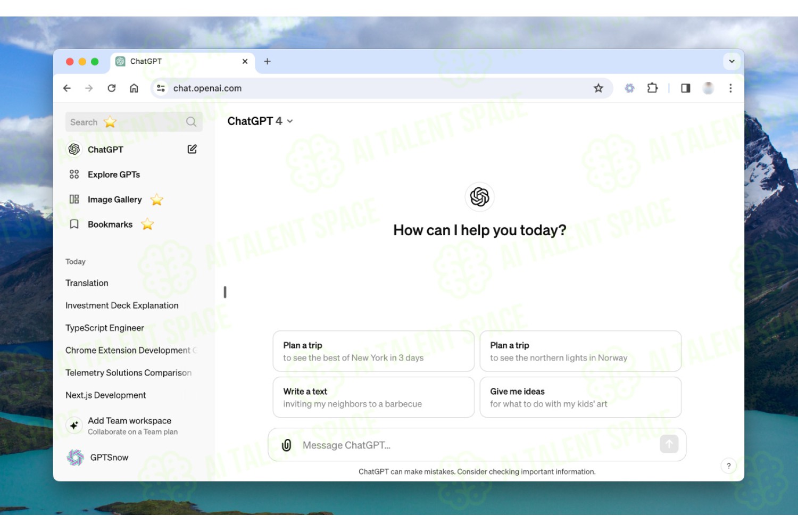Close the ChatGPT tab
The height and width of the screenshot is (532, 798).
245,62
